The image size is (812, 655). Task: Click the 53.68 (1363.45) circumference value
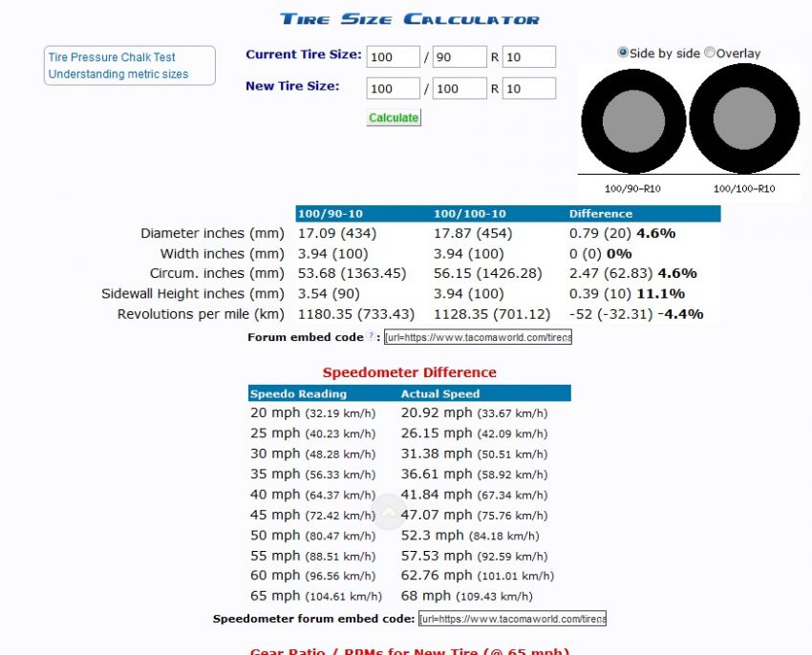pyautogui.click(x=353, y=273)
